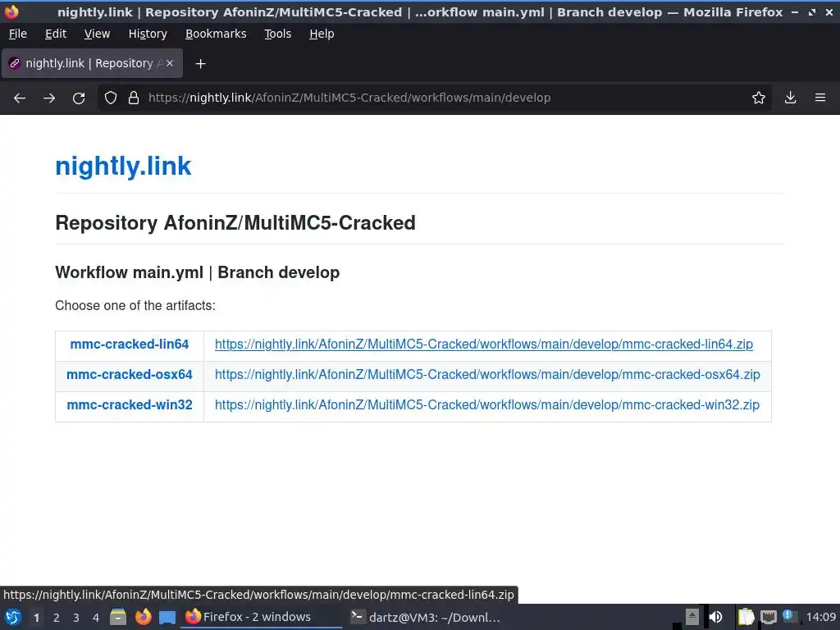This screenshot has width=840, height=630.
Task: Close the nightly.link tab
Action: pos(170,63)
